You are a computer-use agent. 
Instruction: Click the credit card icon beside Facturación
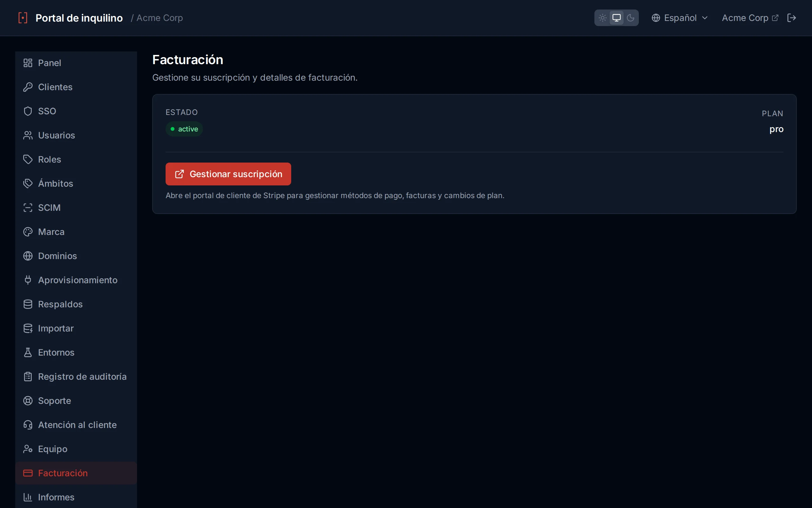pyautogui.click(x=28, y=473)
